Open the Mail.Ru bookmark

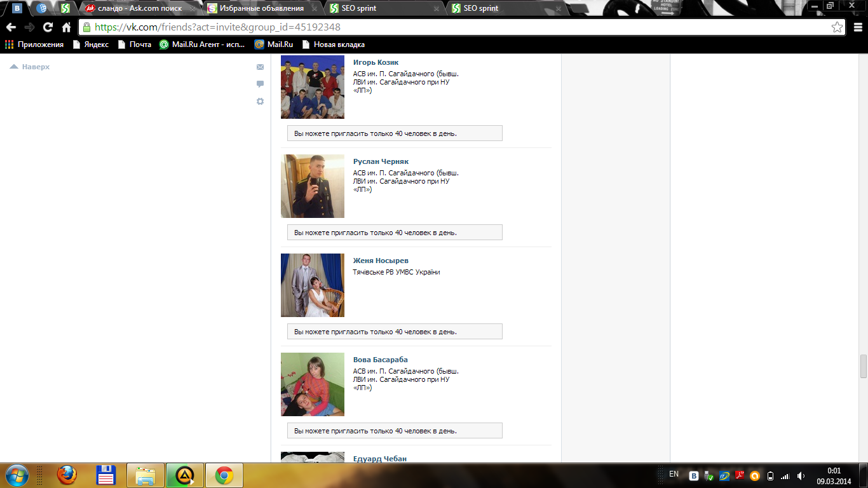click(x=274, y=44)
